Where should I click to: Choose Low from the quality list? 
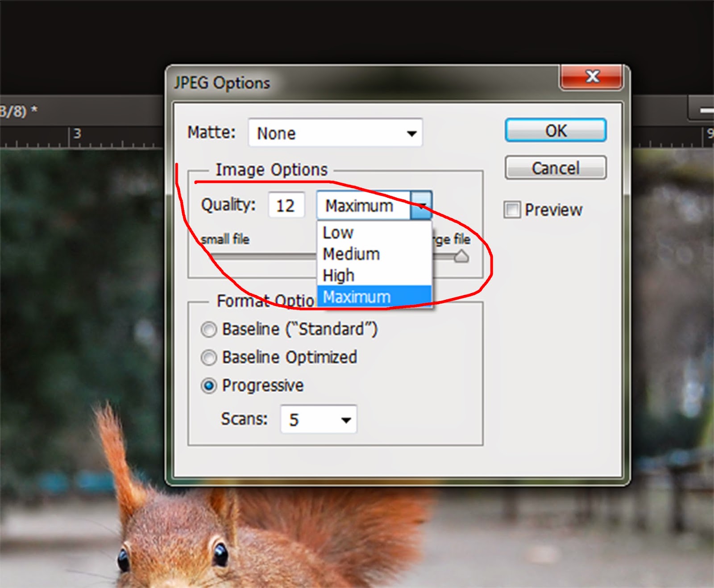click(374, 232)
